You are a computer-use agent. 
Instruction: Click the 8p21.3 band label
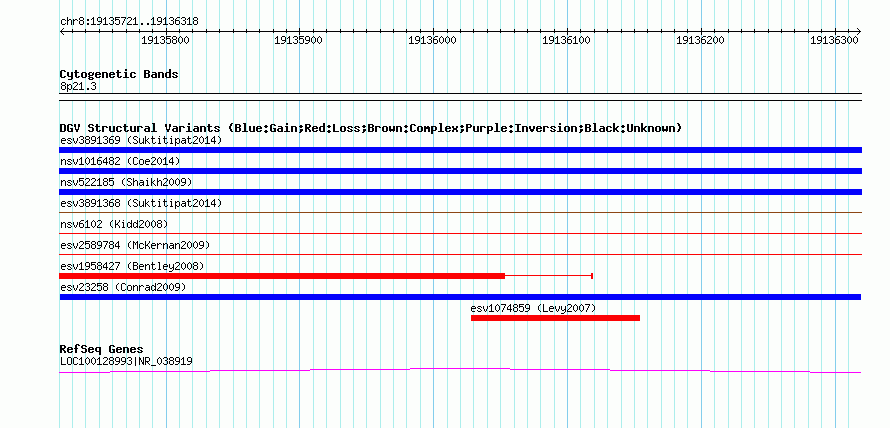pyautogui.click(x=78, y=87)
